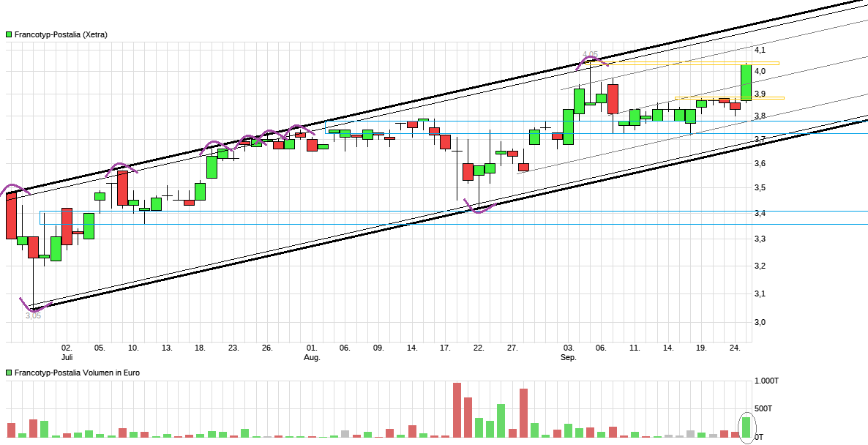This screenshot has width=868, height=445.
Task: Click the 18. date axis label
Action: (201, 348)
